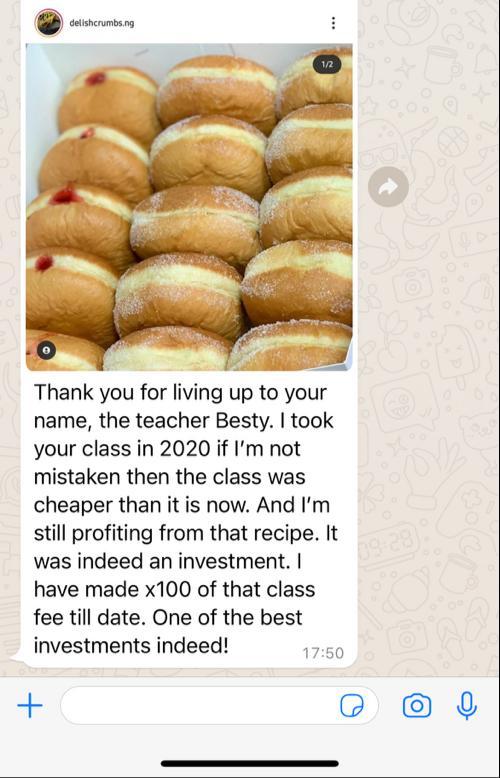The image size is (500, 778).
Task: Tap the "2020" text in the message
Action: (x=185, y=449)
